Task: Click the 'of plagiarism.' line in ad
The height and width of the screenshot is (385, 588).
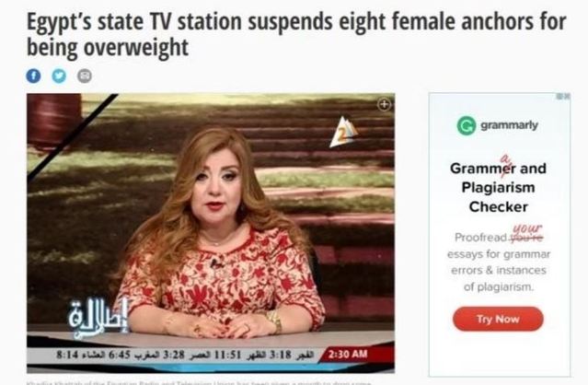Action: point(499,287)
